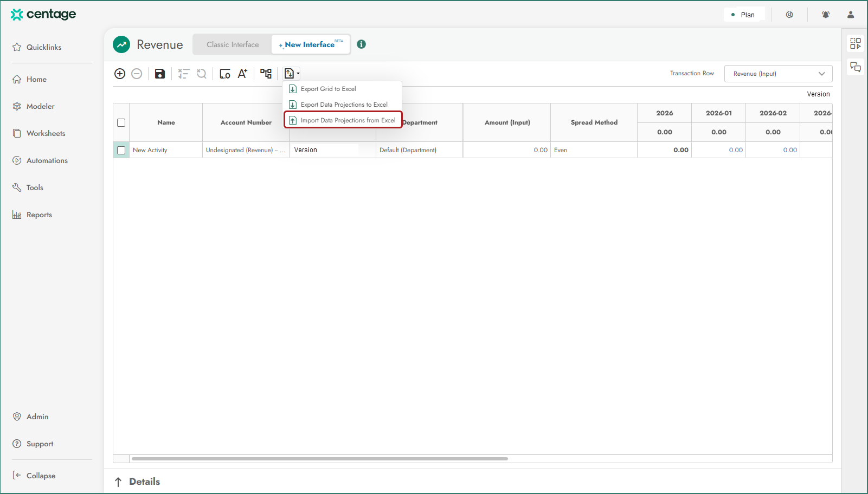Click the 2026-01 column header
This screenshot has width=868, height=494.
(719, 113)
